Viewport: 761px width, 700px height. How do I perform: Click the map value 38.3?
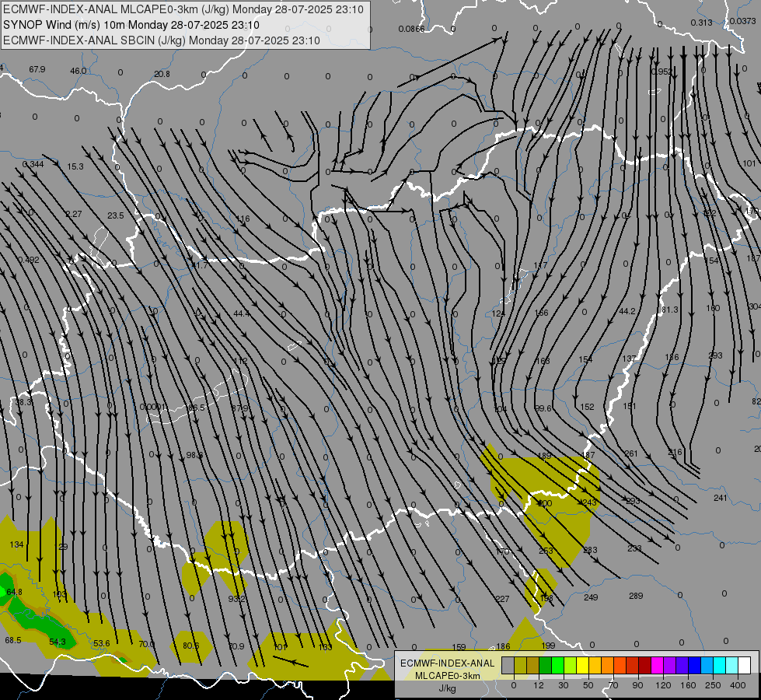coord(23,403)
